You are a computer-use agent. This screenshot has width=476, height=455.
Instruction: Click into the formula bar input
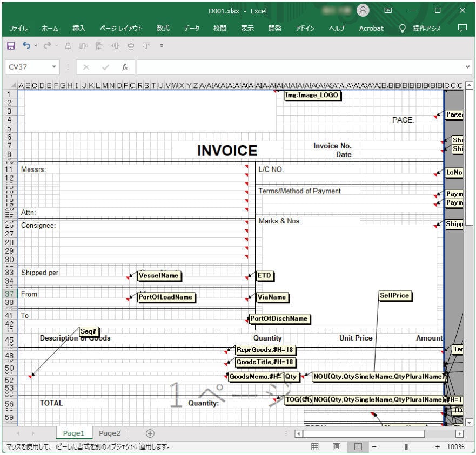click(300, 67)
